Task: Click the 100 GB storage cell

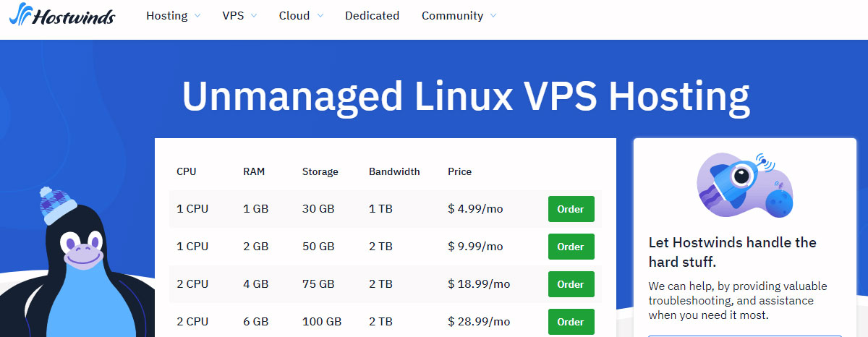Action: point(321,322)
